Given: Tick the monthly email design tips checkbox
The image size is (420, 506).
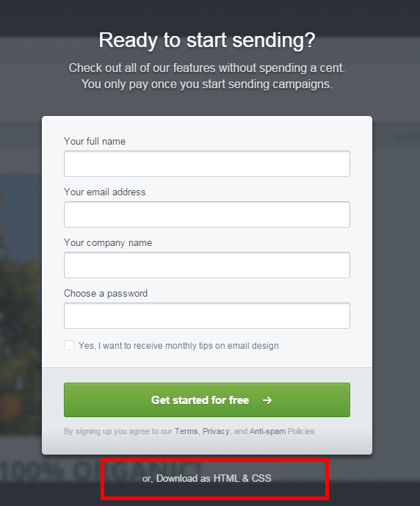Looking at the screenshot, I should pyautogui.click(x=69, y=345).
